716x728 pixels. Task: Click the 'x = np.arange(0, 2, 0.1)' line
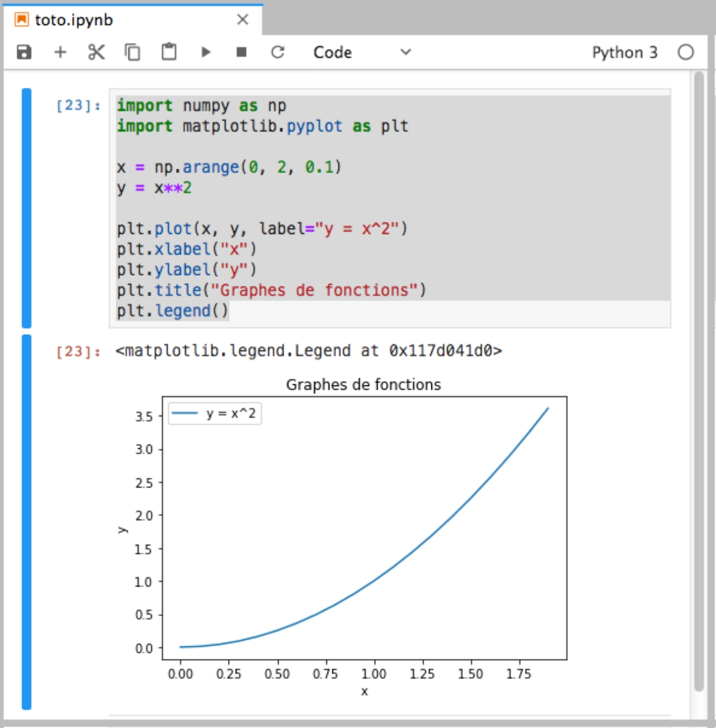[x=229, y=167]
